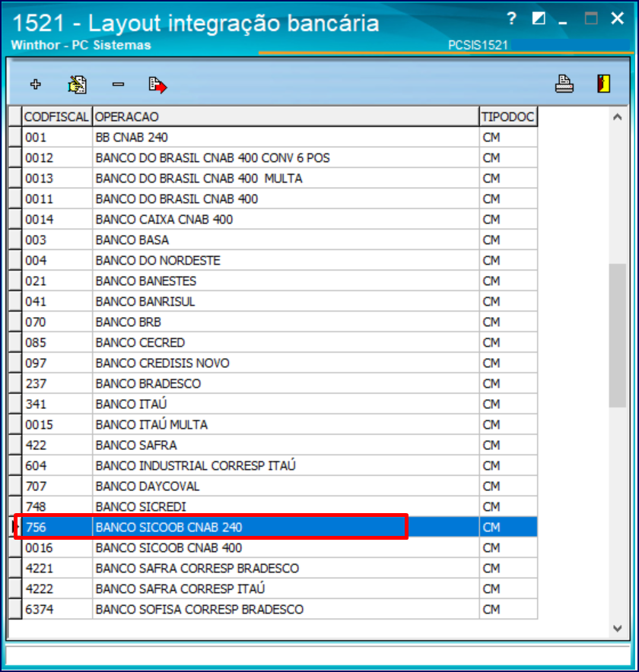Image resolution: width=639 pixels, height=672 pixels.
Task: Click the plus icon to add a layout
Action: click(36, 84)
